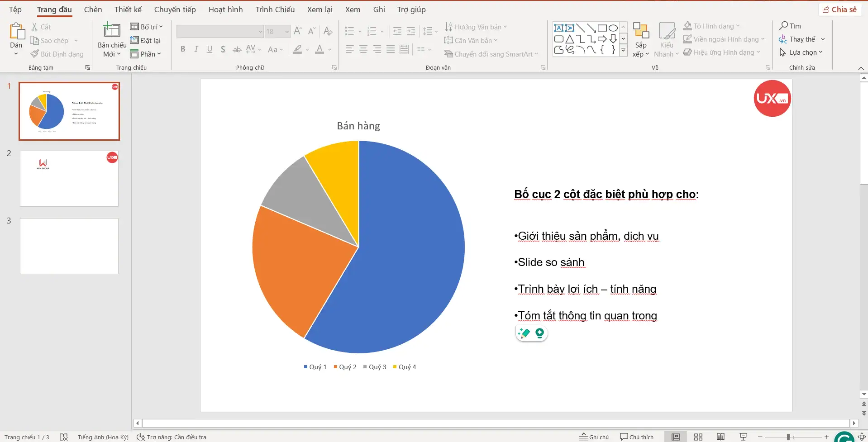Image resolution: width=868 pixels, height=442 pixels.
Task: Expand the Lựa chọn selection dropdown
Action: point(801,52)
